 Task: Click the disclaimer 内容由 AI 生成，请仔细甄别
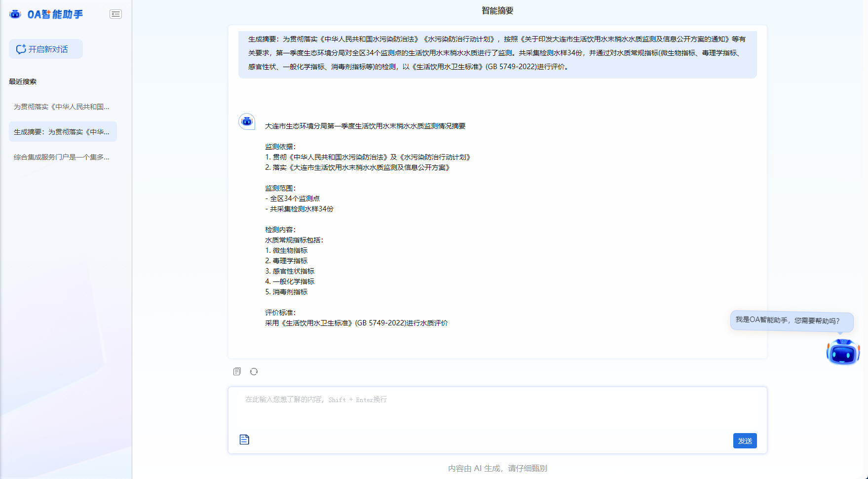coord(497,468)
